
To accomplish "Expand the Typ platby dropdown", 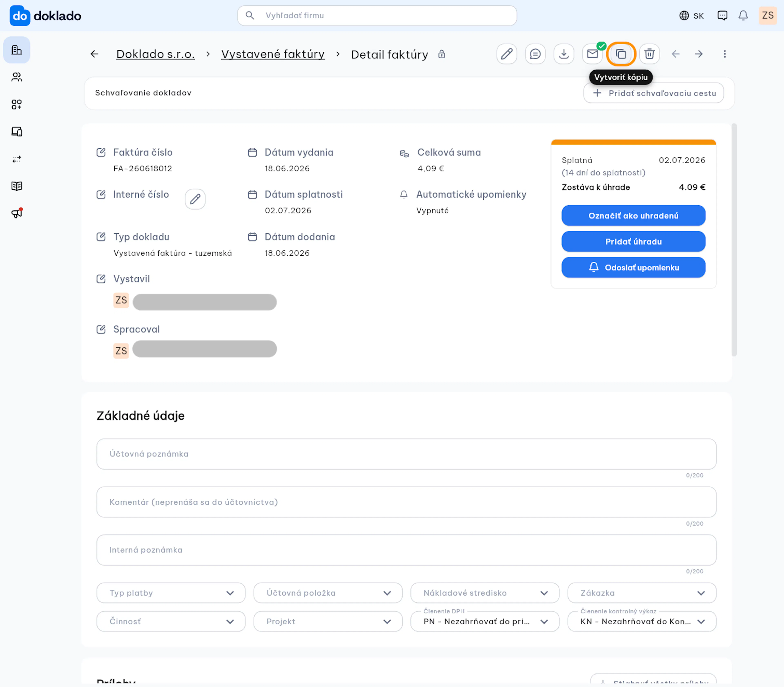I will pos(171,593).
